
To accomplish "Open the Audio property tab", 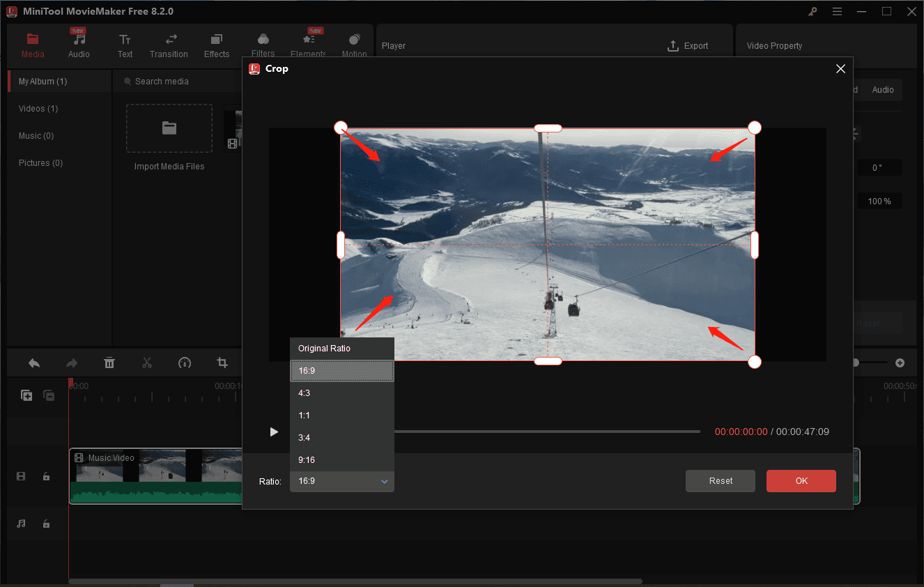I will pos(883,90).
